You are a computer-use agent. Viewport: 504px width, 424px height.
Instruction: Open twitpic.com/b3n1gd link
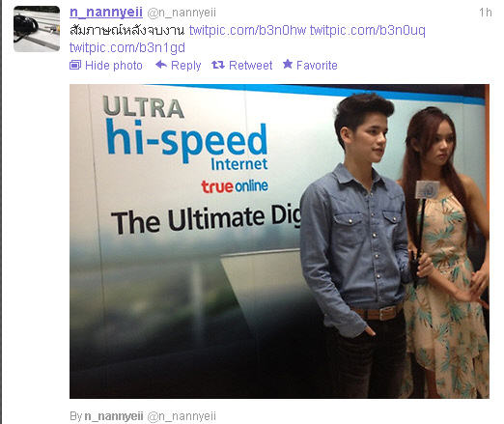tap(127, 48)
